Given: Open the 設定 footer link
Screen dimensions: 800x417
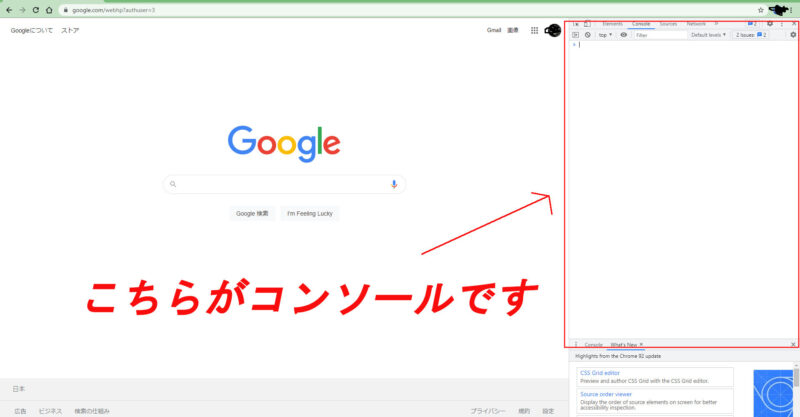Looking at the screenshot, I should point(548,411).
